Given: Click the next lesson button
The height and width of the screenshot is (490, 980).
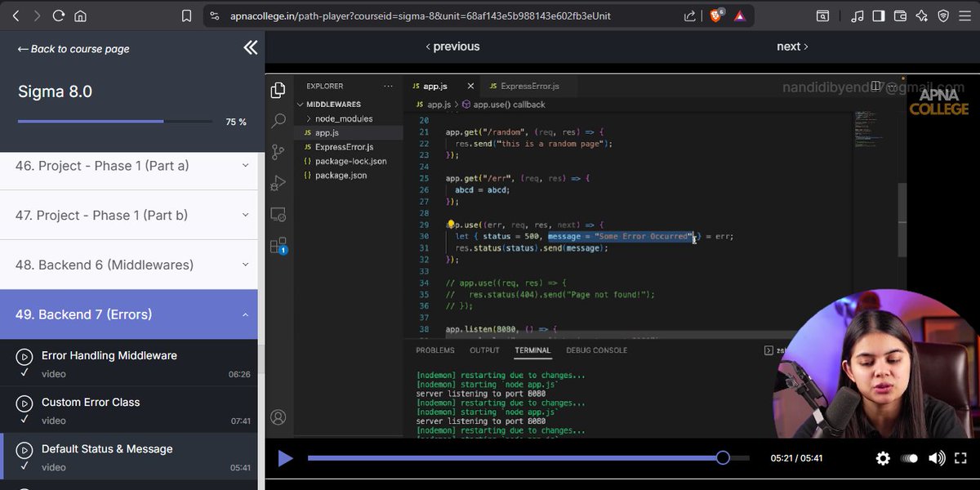Looking at the screenshot, I should pyautogui.click(x=791, y=46).
